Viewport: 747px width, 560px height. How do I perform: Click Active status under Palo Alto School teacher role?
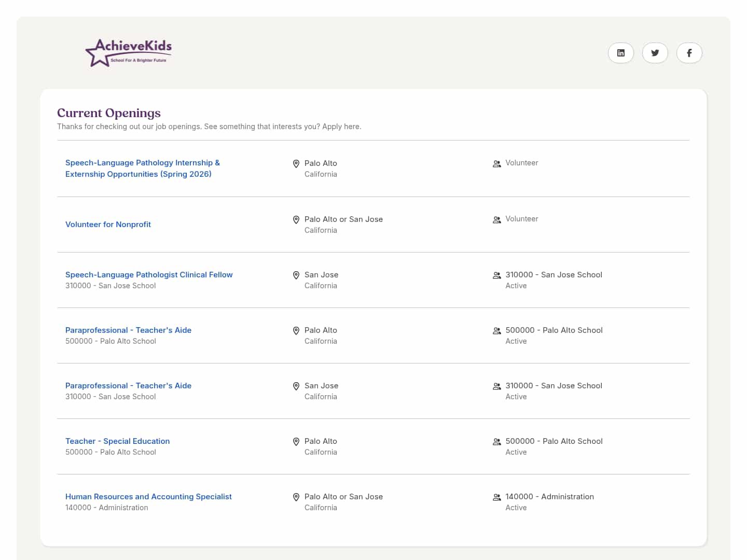(516, 452)
